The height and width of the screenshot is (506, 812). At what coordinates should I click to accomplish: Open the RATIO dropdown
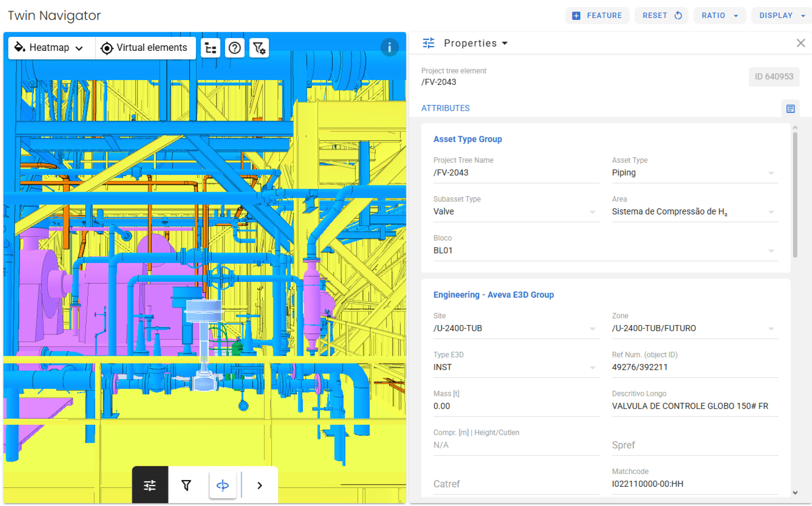click(x=720, y=16)
